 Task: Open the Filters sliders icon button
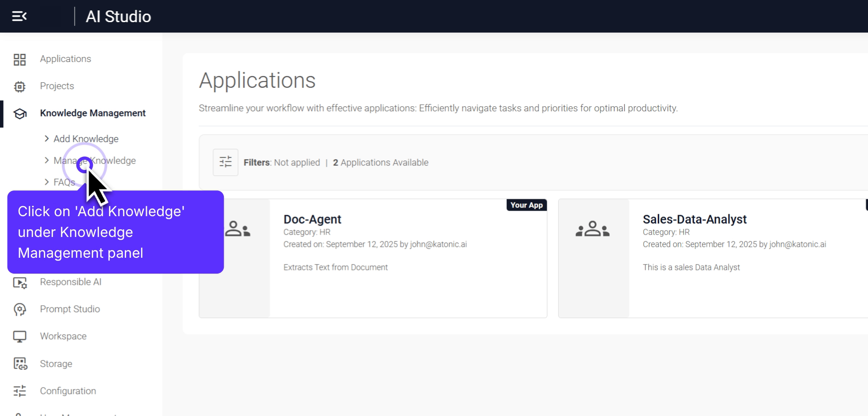(225, 162)
